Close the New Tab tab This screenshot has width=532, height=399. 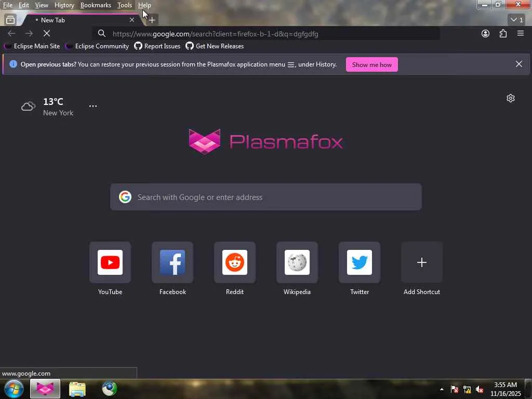point(132,20)
